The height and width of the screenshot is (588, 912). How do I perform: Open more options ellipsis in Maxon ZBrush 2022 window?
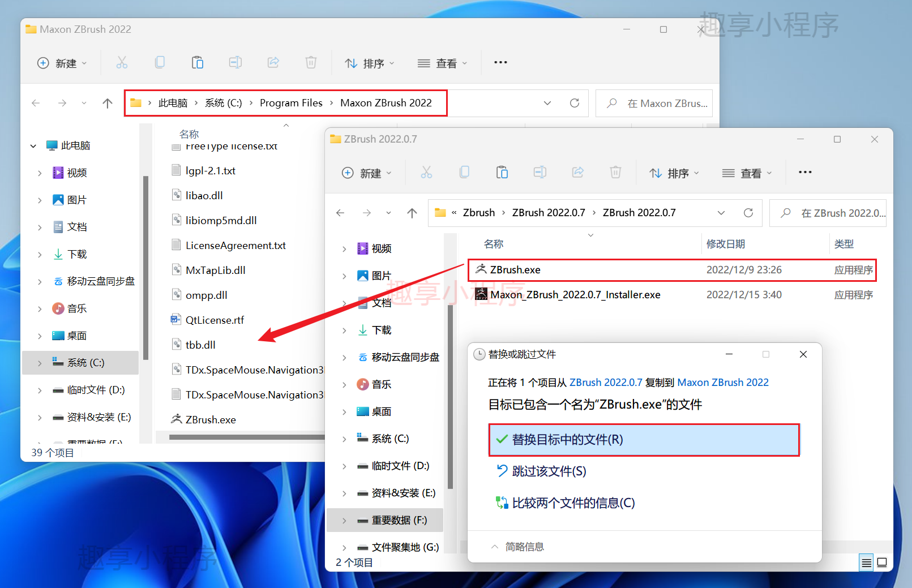pos(500,63)
